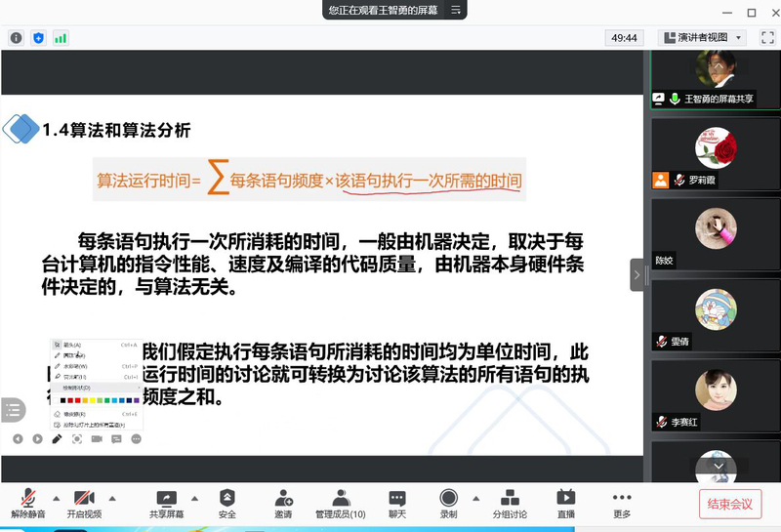This screenshot has height=532, width=781.
Task: Check the green network signal icon
Action: point(61,38)
